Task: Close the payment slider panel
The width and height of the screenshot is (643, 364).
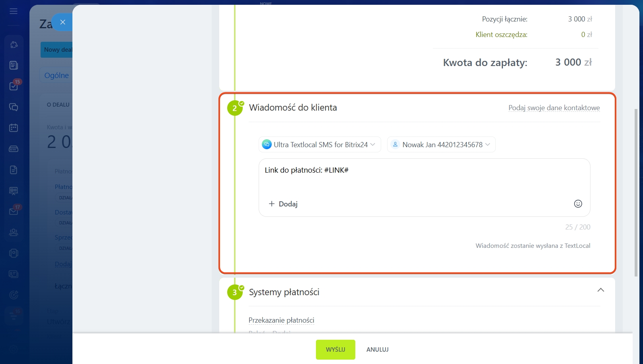Action: click(x=62, y=22)
